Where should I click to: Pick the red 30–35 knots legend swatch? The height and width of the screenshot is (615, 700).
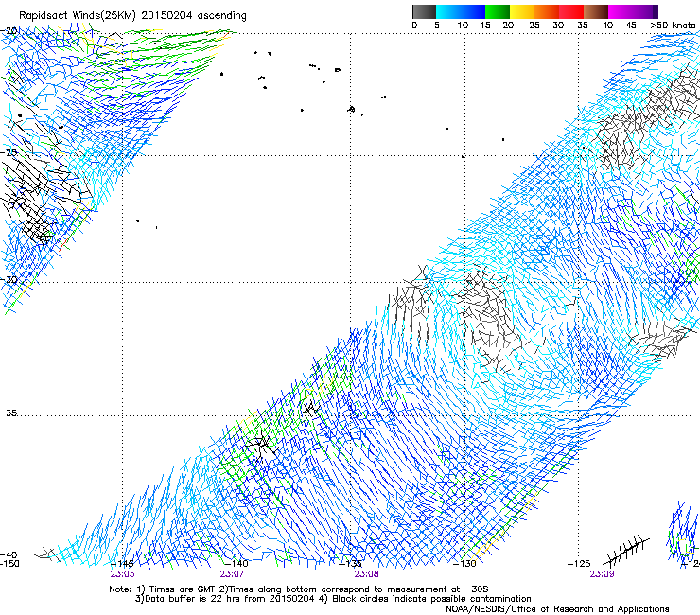tap(571, 11)
